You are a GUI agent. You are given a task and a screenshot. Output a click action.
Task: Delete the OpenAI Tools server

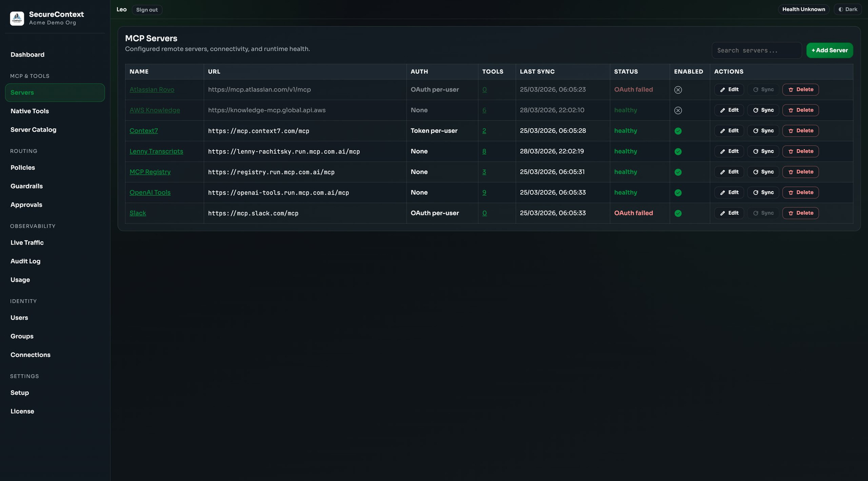(800, 193)
